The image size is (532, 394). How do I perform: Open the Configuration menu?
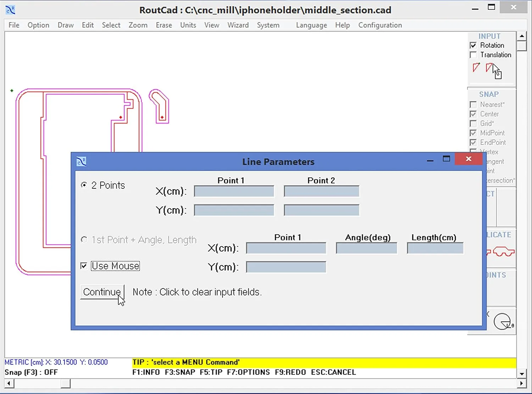pyautogui.click(x=380, y=25)
